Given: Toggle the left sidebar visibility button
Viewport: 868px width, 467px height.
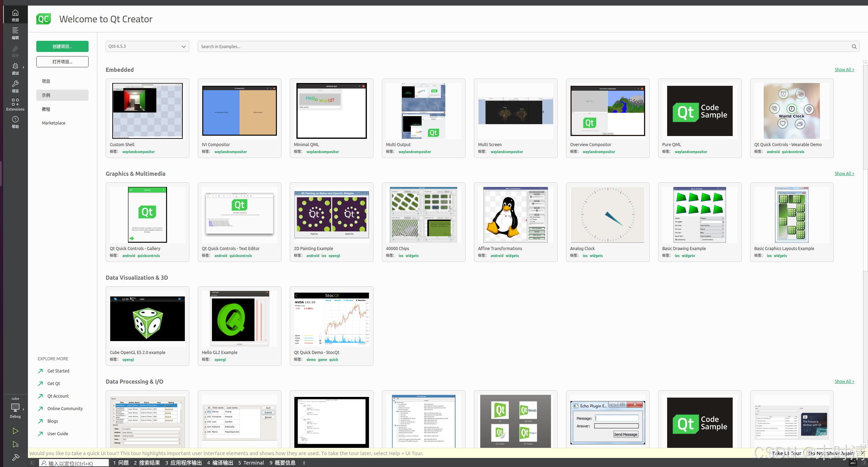Looking at the screenshot, I should point(32,463).
